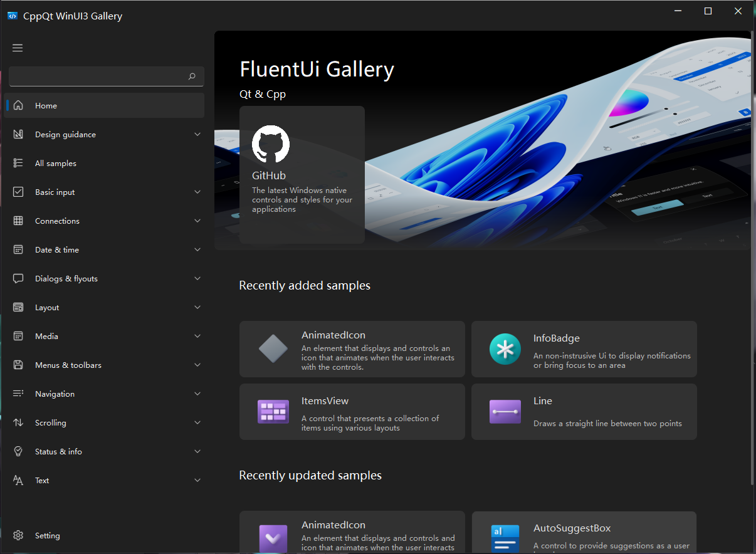Click the Text font icon
Screen dimensions: 756x554
pyautogui.click(x=18, y=480)
